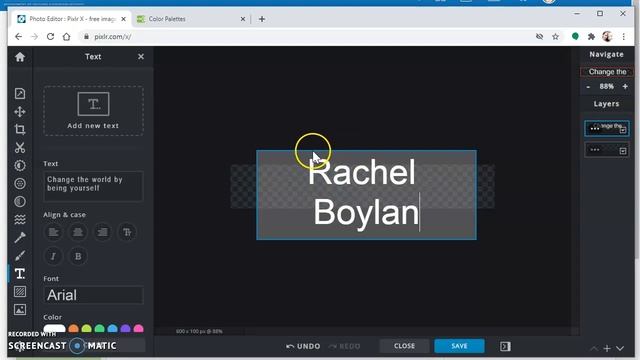Open the Filter effect tool

20,184
